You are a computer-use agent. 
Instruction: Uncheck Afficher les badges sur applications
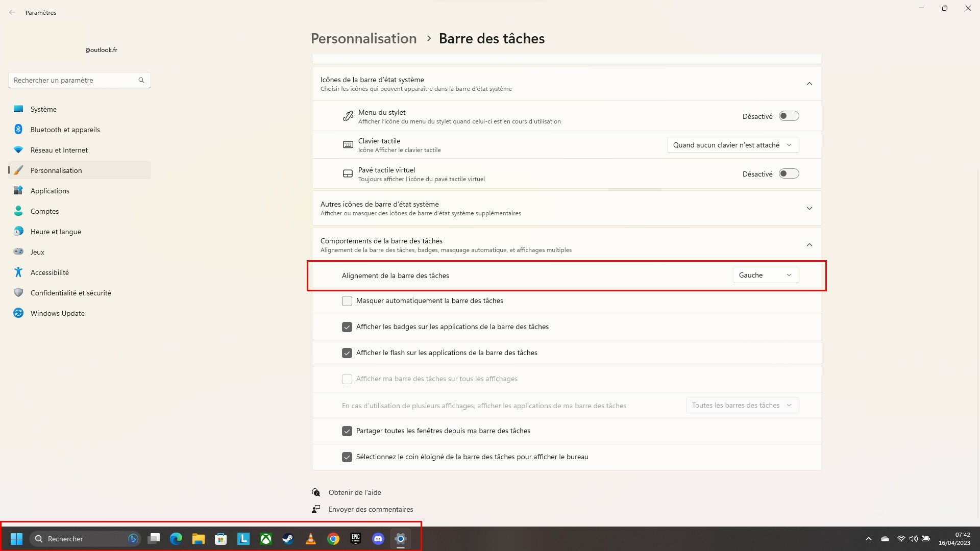[x=347, y=327]
